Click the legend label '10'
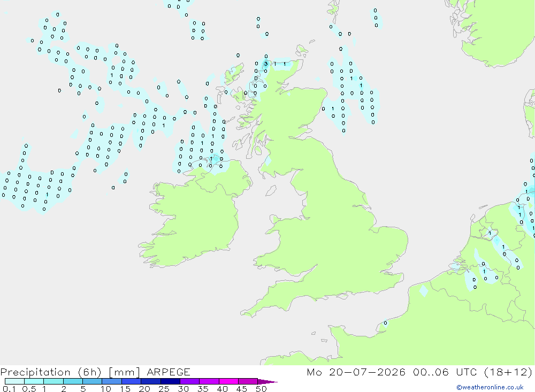This screenshot has height=392, width=535. coord(106,389)
